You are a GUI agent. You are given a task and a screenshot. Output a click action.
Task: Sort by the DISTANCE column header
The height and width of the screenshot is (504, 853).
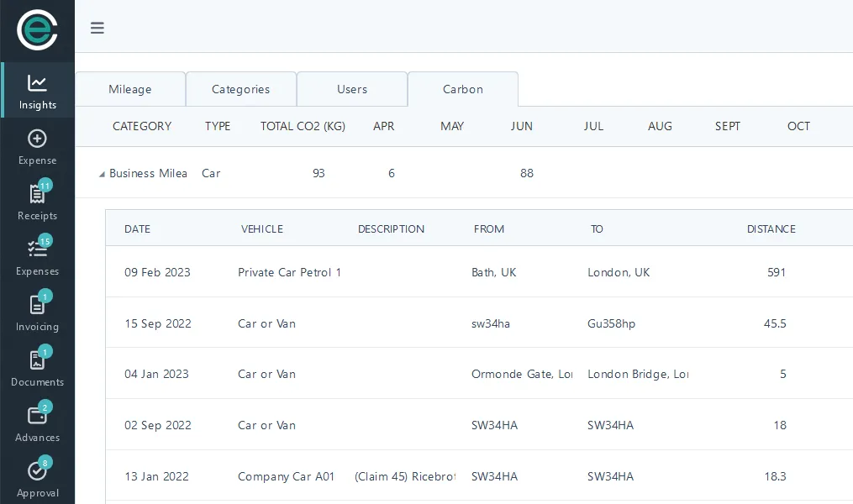click(x=771, y=228)
